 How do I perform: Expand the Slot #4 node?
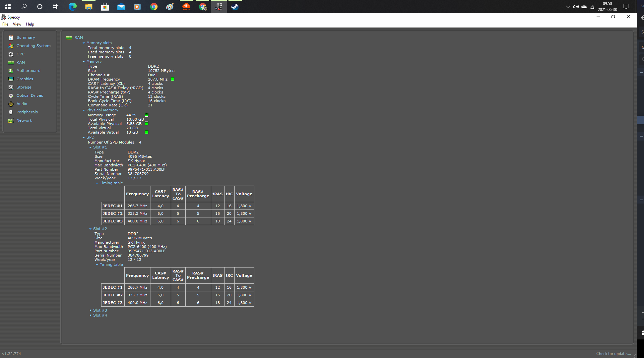click(x=91, y=316)
